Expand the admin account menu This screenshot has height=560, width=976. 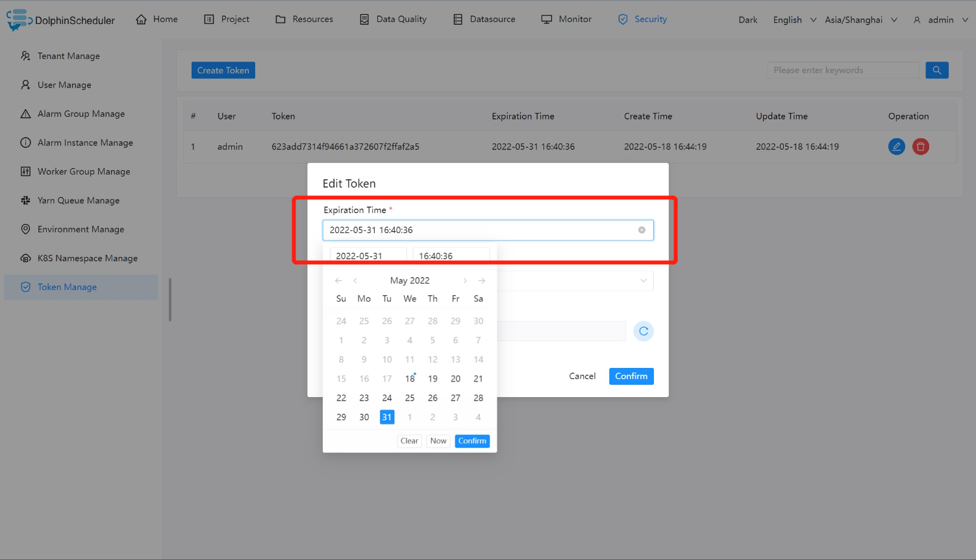coord(940,19)
